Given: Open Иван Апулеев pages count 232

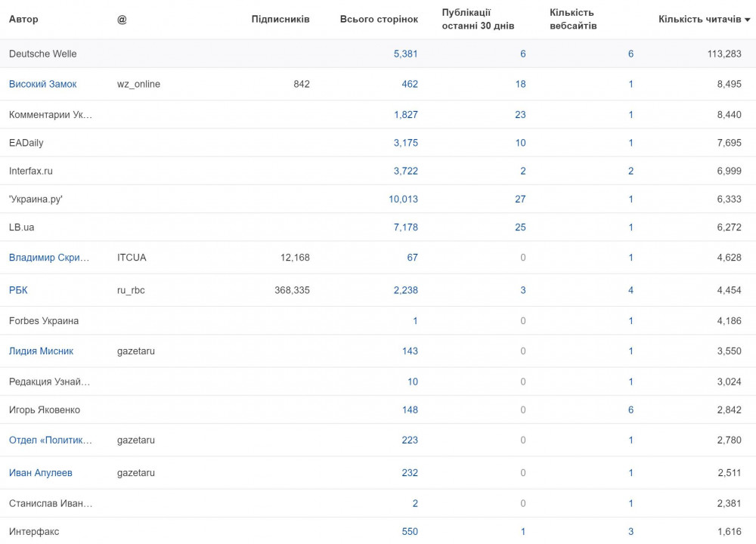Looking at the screenshot, I should 410,473.
